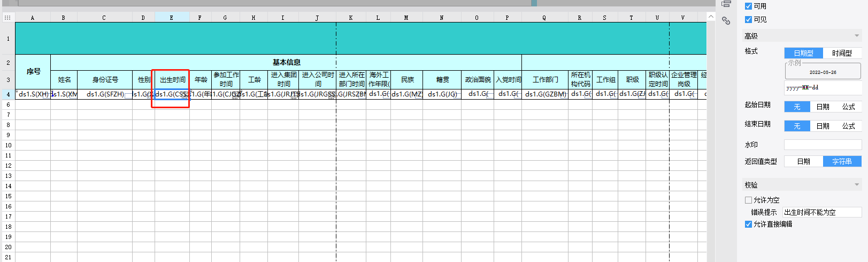Set 起始日期 to 公式
This screenshot has width=868, height=262.
point(848,107)
